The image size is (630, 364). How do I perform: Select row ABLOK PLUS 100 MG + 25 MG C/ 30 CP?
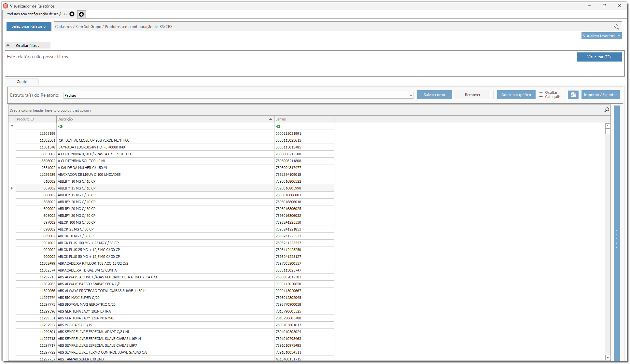click(175, 243)
